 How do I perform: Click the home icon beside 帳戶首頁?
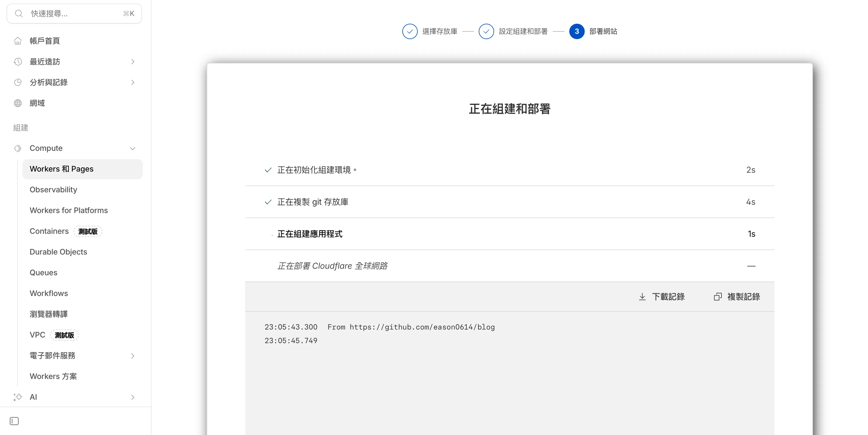[18, 41]
